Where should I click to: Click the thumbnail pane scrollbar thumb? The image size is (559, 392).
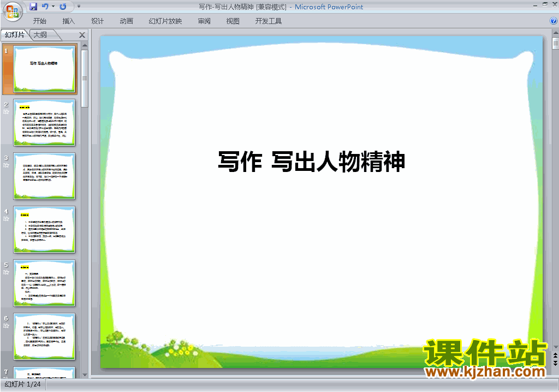tap(85, 78)
